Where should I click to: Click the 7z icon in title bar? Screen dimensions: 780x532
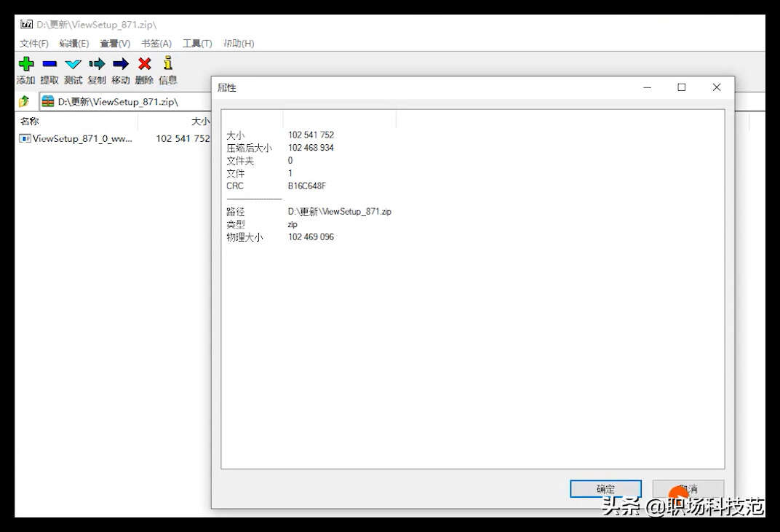click(26, 25)
